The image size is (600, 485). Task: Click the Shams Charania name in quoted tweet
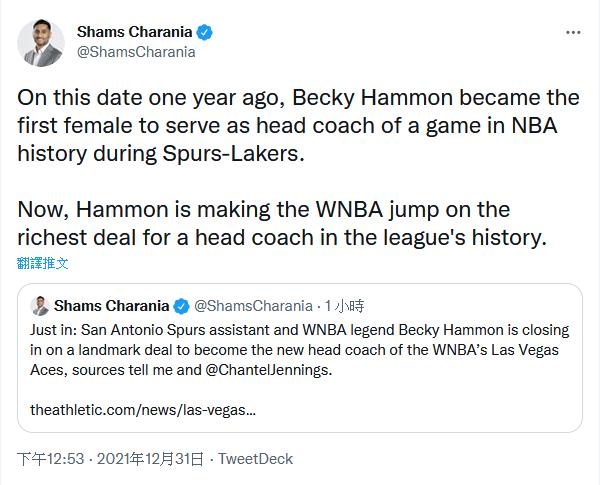112,305
